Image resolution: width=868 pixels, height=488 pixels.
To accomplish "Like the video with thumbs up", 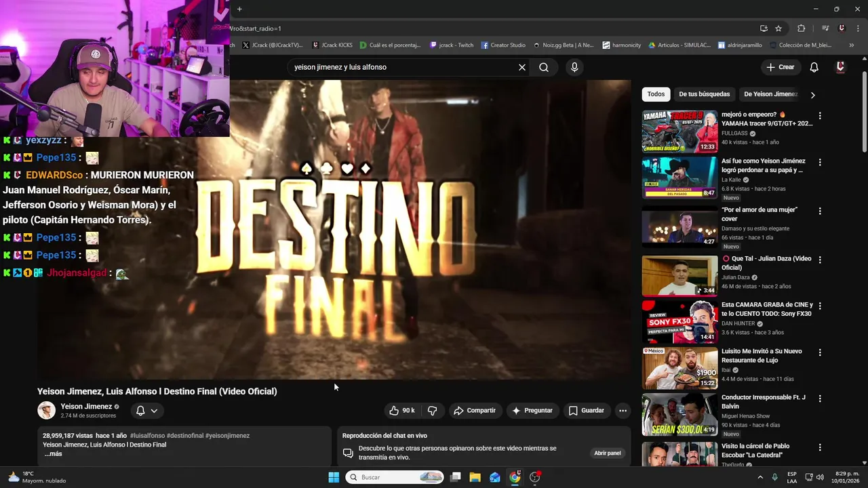I will [401, 411].
